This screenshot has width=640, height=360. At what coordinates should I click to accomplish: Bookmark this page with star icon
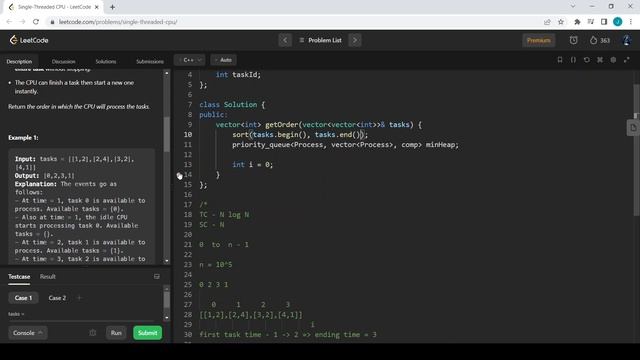[x=561, y=22]
